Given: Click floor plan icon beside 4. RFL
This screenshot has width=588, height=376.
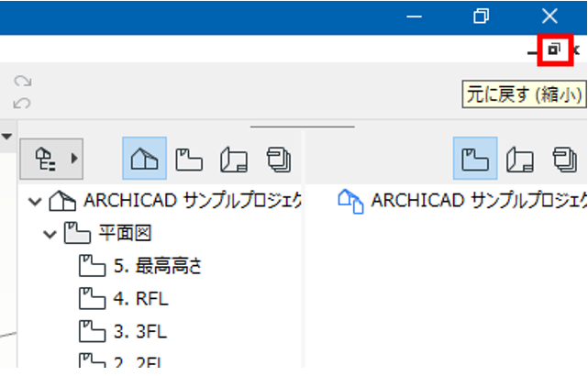Looking at the screenshot, I should click(92, 298).
